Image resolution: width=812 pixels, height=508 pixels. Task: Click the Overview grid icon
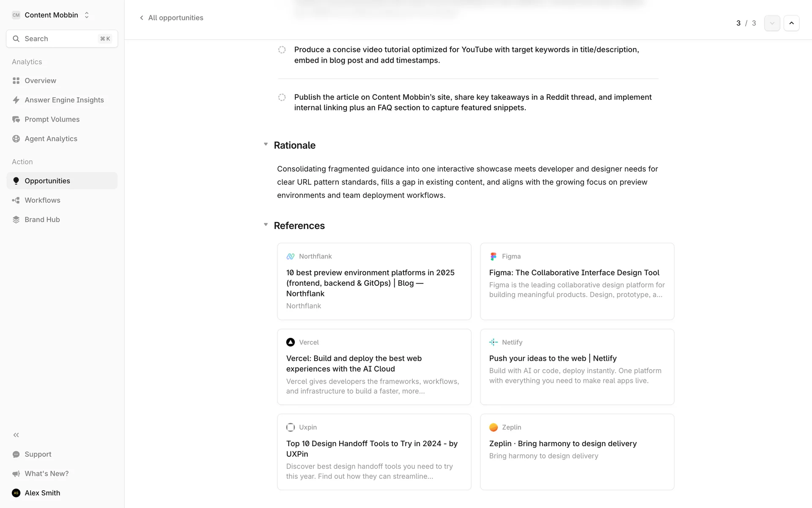[x=16, y=80]
